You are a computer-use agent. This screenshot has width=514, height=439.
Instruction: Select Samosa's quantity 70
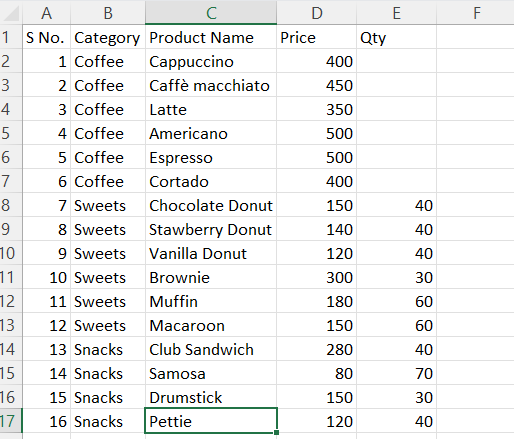tap(396, 373)
